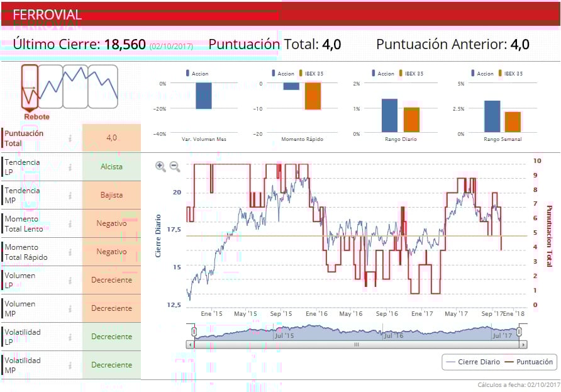Click the navigator scrollbar left arrow
The width and height of the screenshot is (561, 392).
coord(190,345)
